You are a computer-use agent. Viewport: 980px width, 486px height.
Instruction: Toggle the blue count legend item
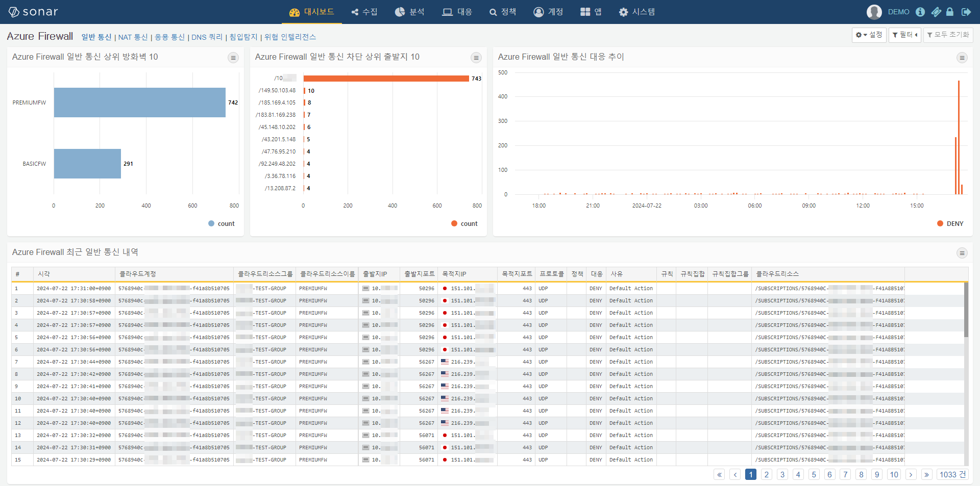point(222,223)
